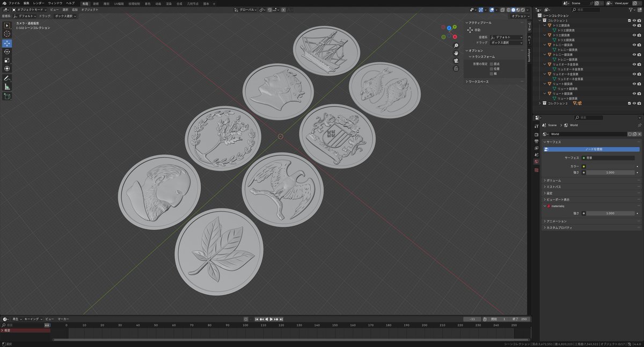Open the ウィンドウ menu
Image resolution: width=644 pixels, height=347 pixels.
coord(55,3)
